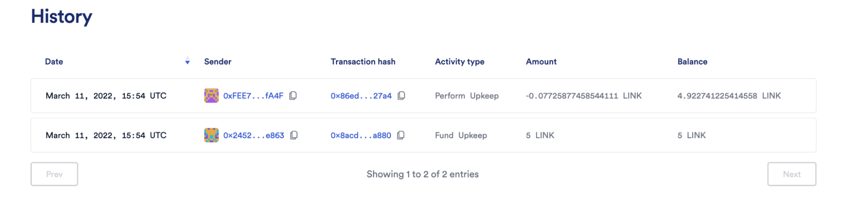Open sender link 0x2452...e863

pyautogui.click(x=254, y=136)
